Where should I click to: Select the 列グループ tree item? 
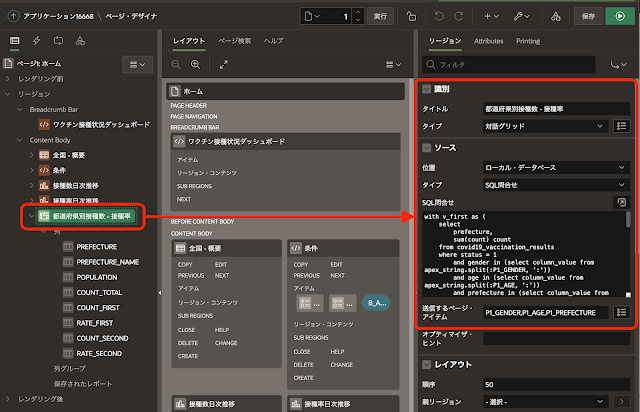coord(70,368)
